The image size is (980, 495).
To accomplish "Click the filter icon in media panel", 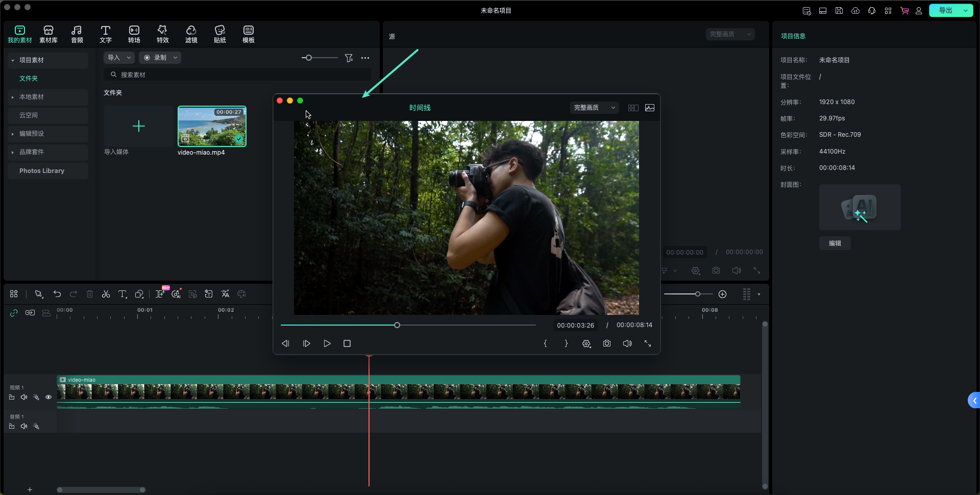I will click(349, 58).
